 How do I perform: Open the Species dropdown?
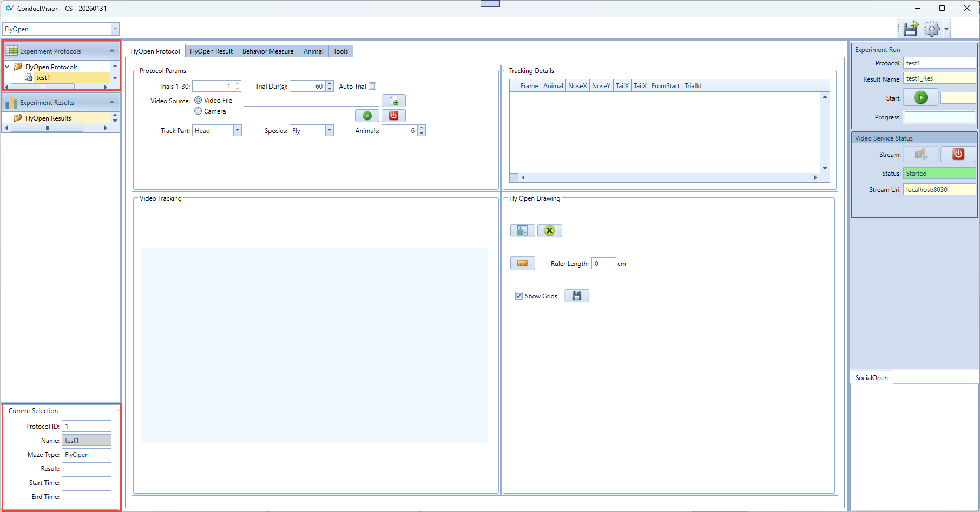pyautogui.click(x=329, y=131)
